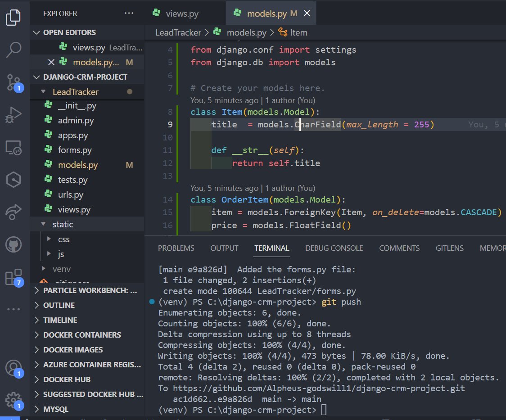The height and width of the screenshot is (420, 506).
Task: Open tests.py in the file tree
Action: tap(87, 180)
